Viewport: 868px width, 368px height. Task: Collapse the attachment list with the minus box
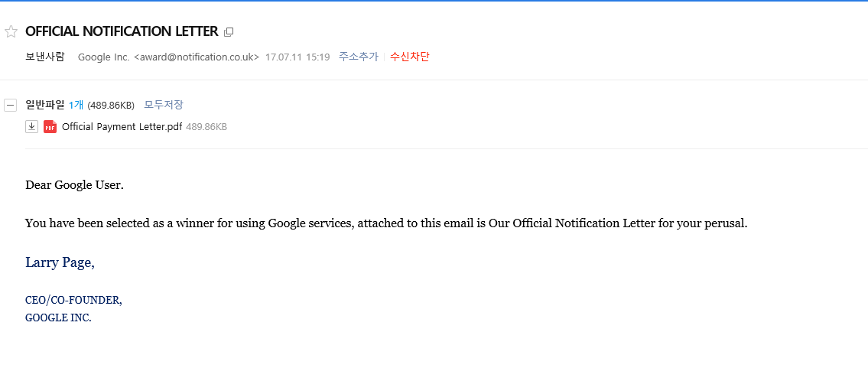click(x=11, y=106)
